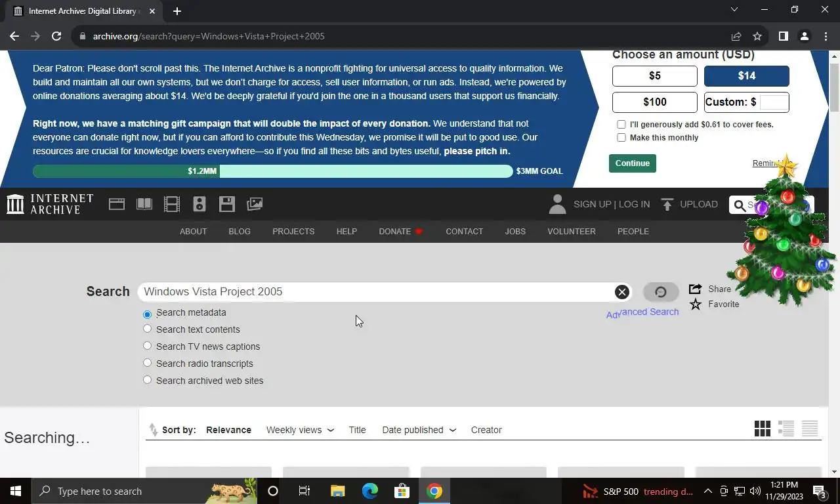Image resolution: width=840 pixels, height=504 pixels.
Task: Click the Favorite star icon
Action: (x=696, y=304)
